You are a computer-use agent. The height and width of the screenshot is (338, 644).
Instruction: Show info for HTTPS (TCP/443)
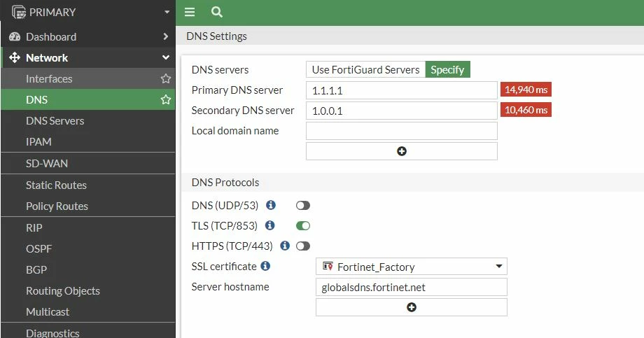click(285, 246)
